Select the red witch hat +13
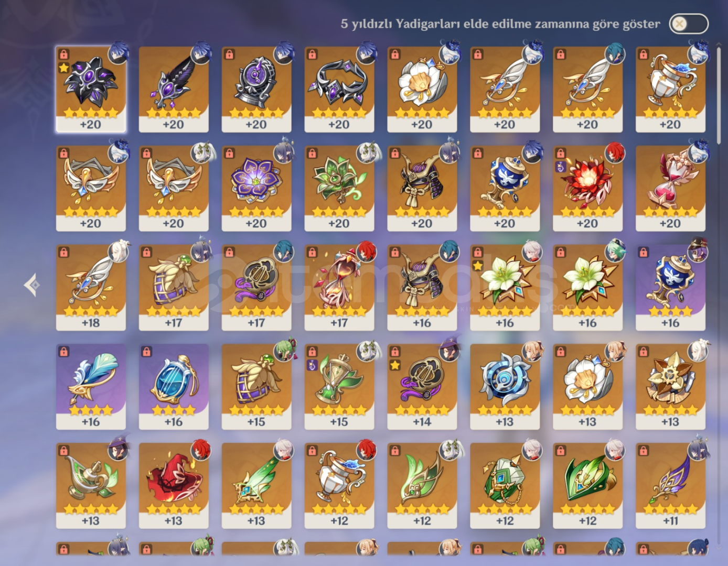This screenshot has width=728, height=566. coord(174,485)
